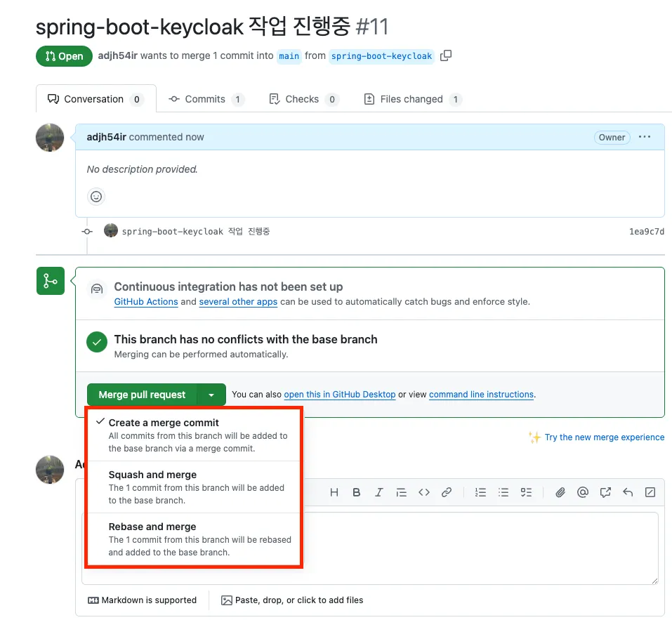
Task: Switch to the Conversation tab
Action: [96, 100]
